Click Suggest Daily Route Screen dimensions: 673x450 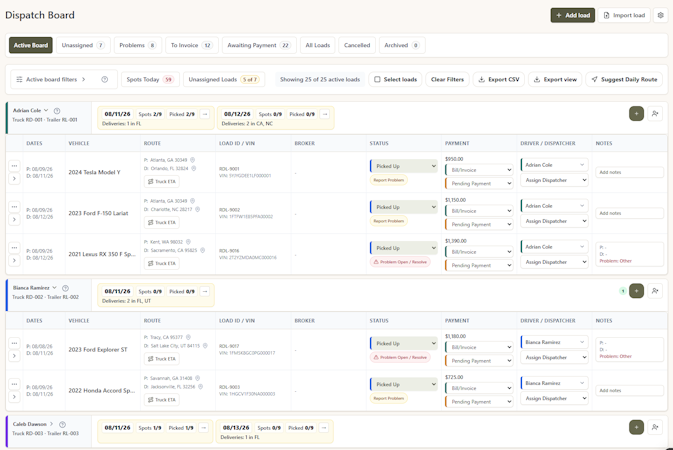(x=624, y=79)
